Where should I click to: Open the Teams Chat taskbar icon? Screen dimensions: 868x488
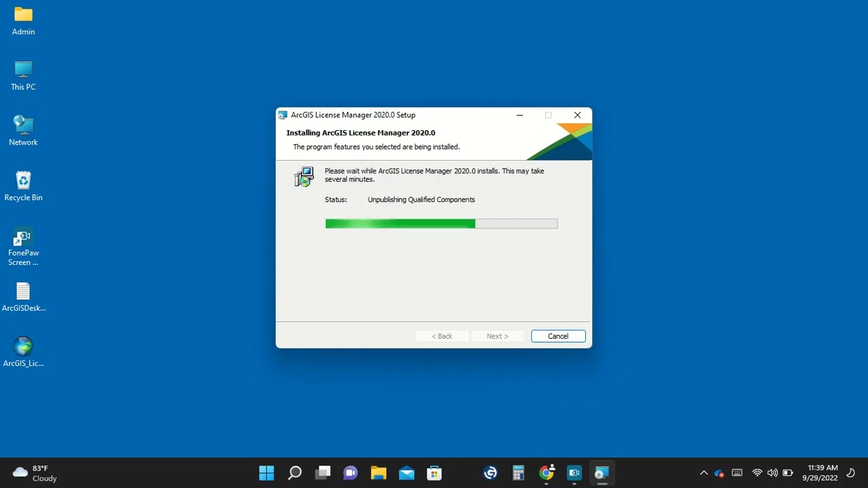pyautogui.click(x=351, y=473)
